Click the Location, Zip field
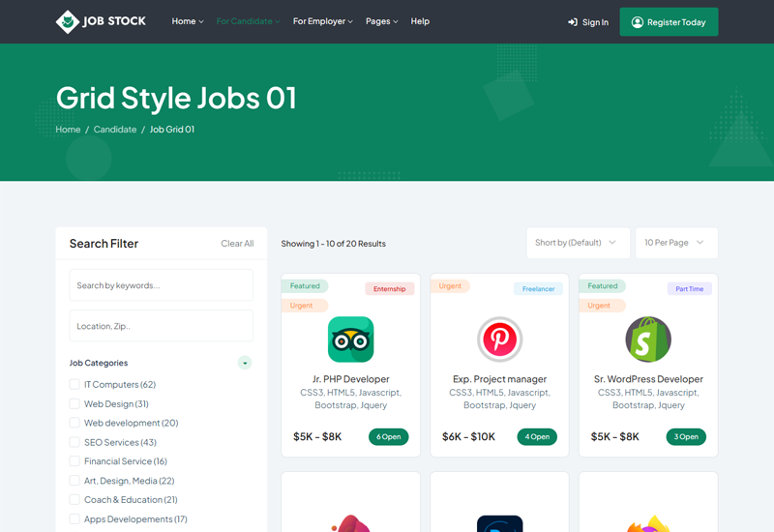 [x=162, y=326]
